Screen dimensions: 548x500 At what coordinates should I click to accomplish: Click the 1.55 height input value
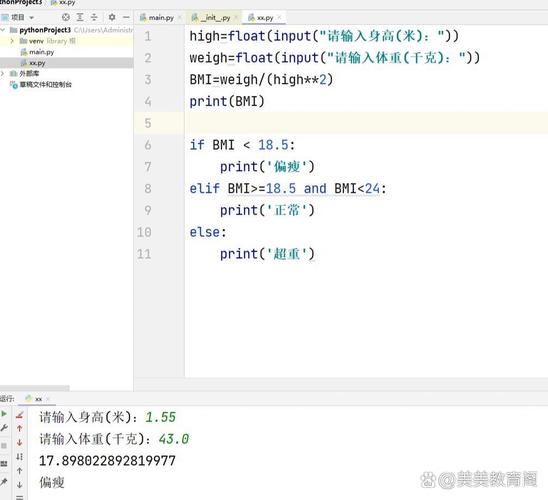click(x=161, y=417)
